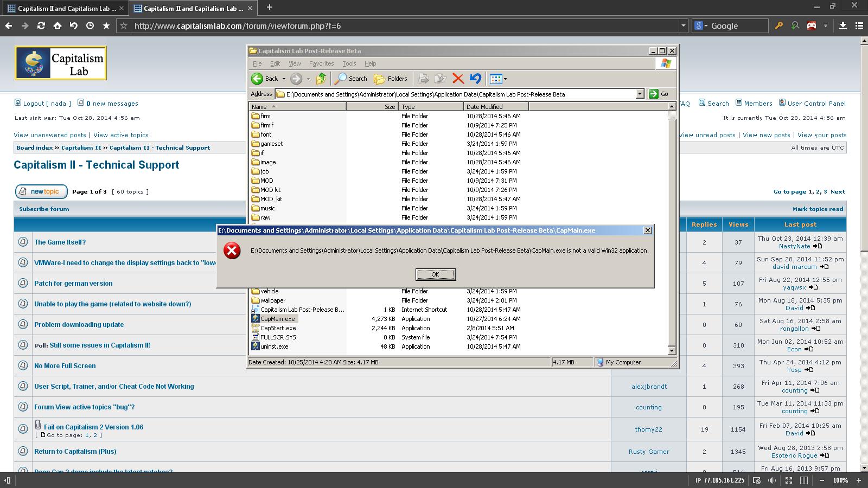Close the CapMain.exe error dialog
Viewport: 868px width, 488px height.
[647, 230]
